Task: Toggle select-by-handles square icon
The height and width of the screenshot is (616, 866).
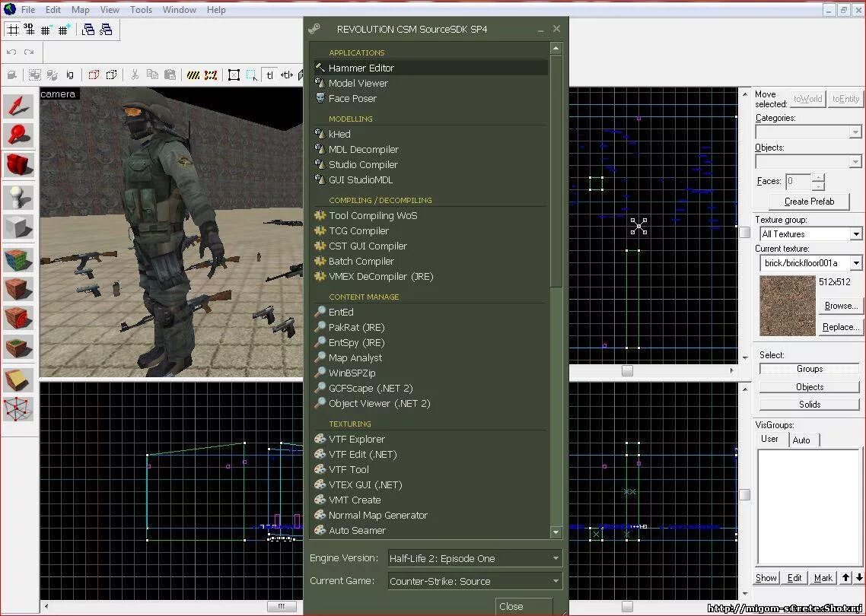Action: click(234, 75)
